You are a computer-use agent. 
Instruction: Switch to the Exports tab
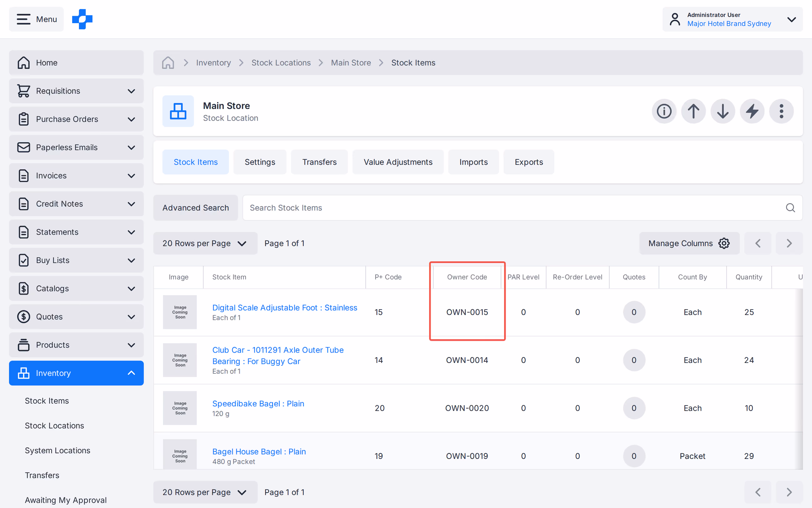[x=529, y=162]
